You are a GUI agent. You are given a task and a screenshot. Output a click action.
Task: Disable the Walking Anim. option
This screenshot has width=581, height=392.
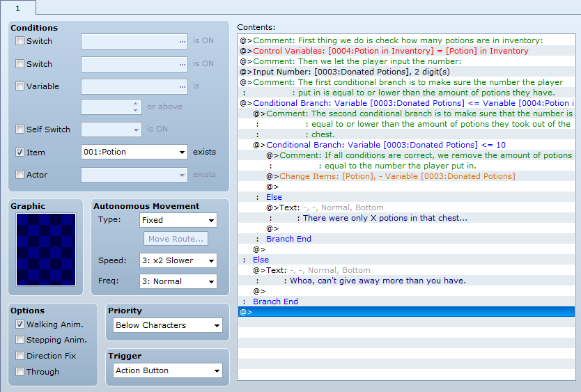point(20,324)
